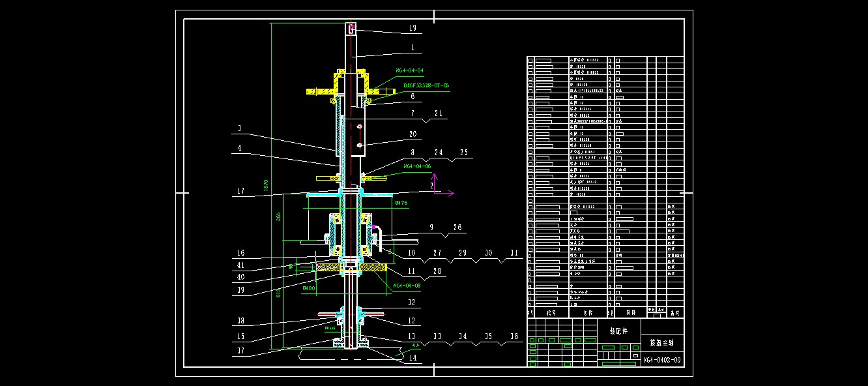Select part callout number 28
The image size is (868, 386).
[437, 270]
